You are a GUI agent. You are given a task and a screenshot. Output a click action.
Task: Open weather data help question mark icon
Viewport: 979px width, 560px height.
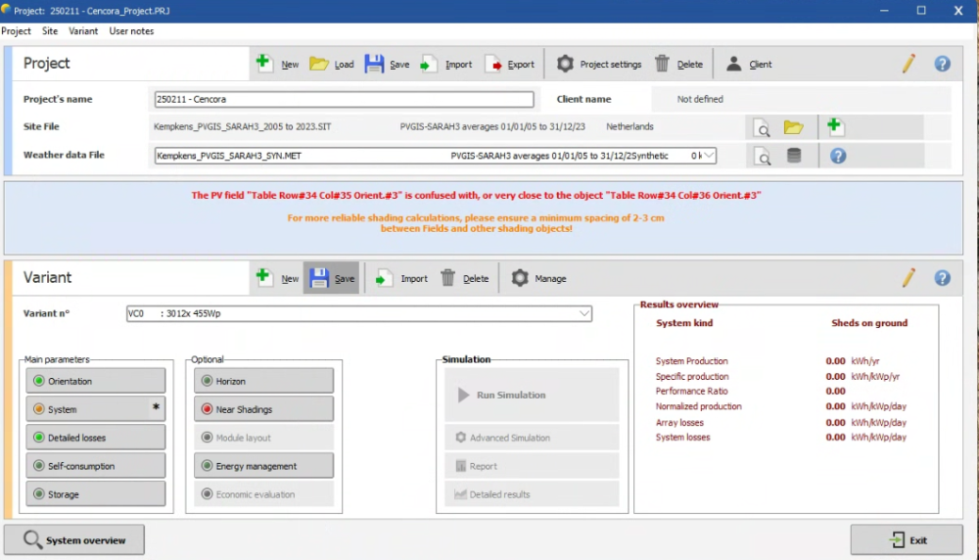(x=838, y=156)
